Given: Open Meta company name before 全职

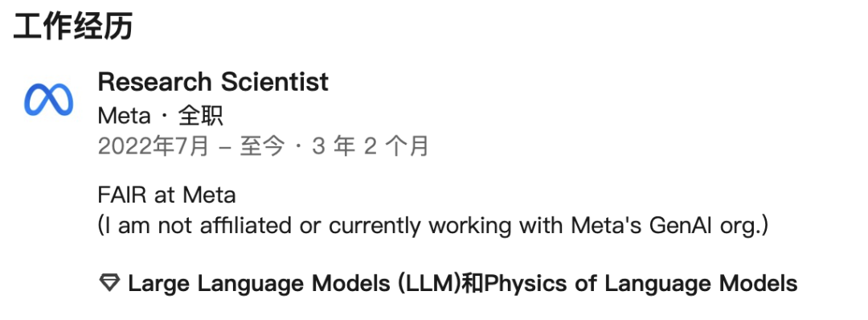Looking at the screenshot, I should point(124,117).
